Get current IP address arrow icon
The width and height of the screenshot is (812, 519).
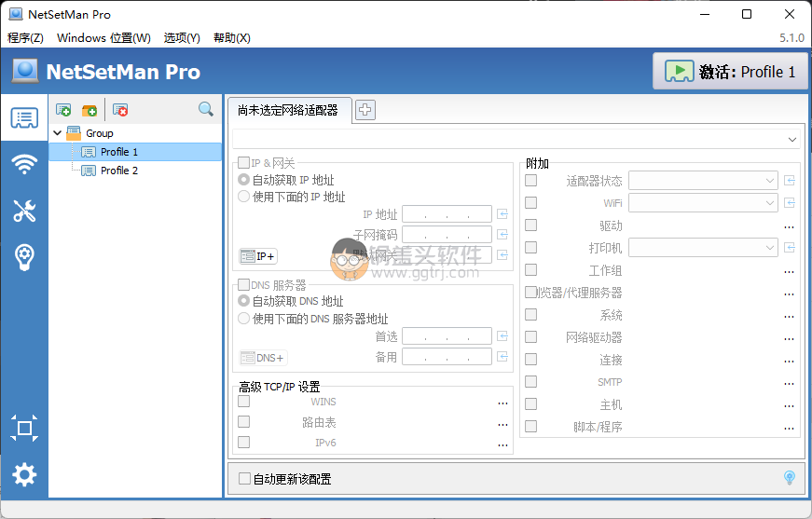tap(502, 213)
